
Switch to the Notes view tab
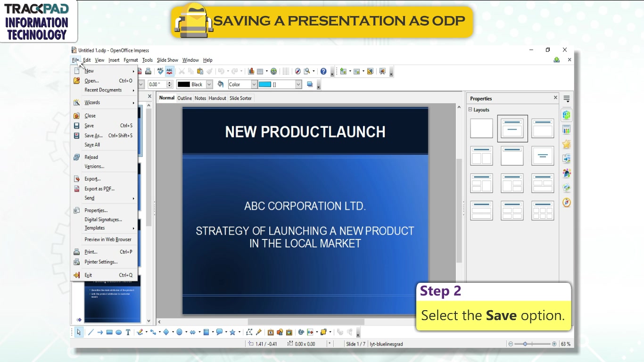[200, 98]
